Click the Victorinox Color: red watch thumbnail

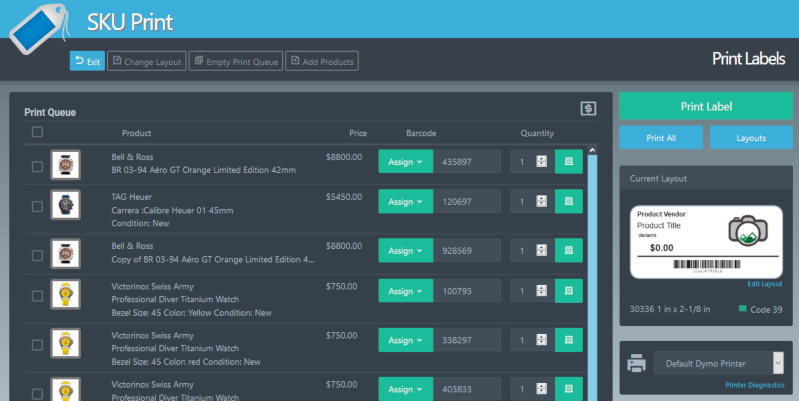coord(65,343)
